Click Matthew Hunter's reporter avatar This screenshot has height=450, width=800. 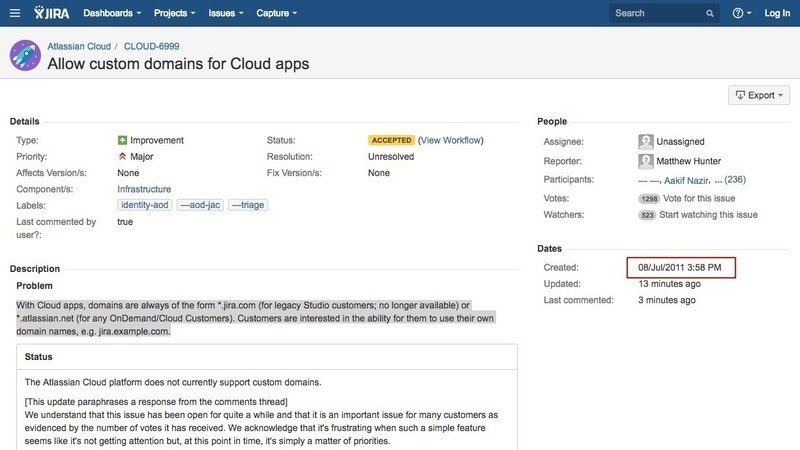[646, 161]
